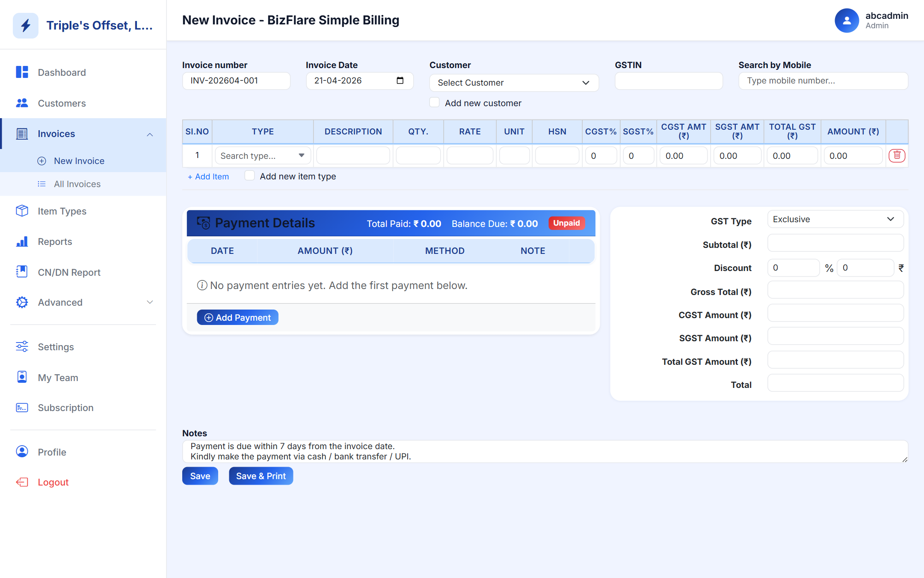Open Item Types page
Image resolution: width=924 pixels, height=578 pixels.
[83, 211]
